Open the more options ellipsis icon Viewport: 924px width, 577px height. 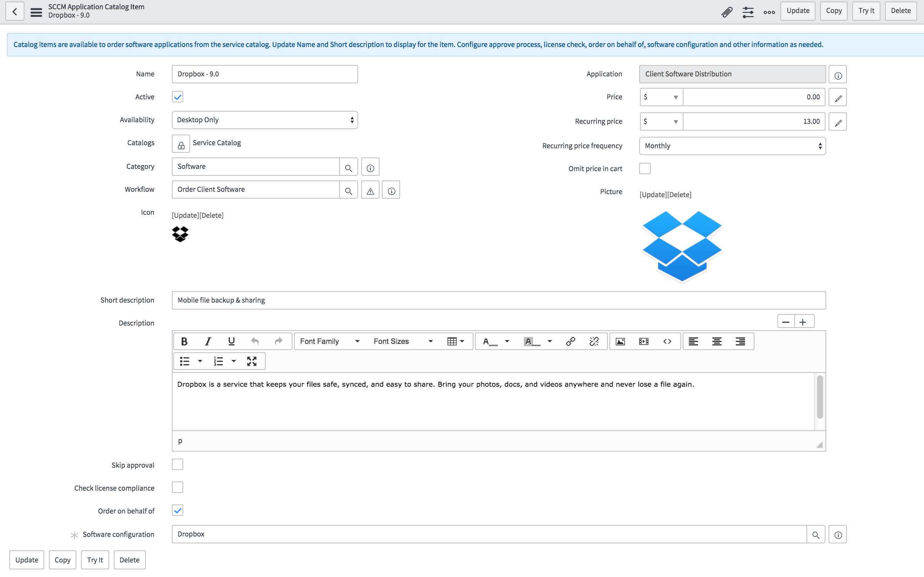(769, 12)
